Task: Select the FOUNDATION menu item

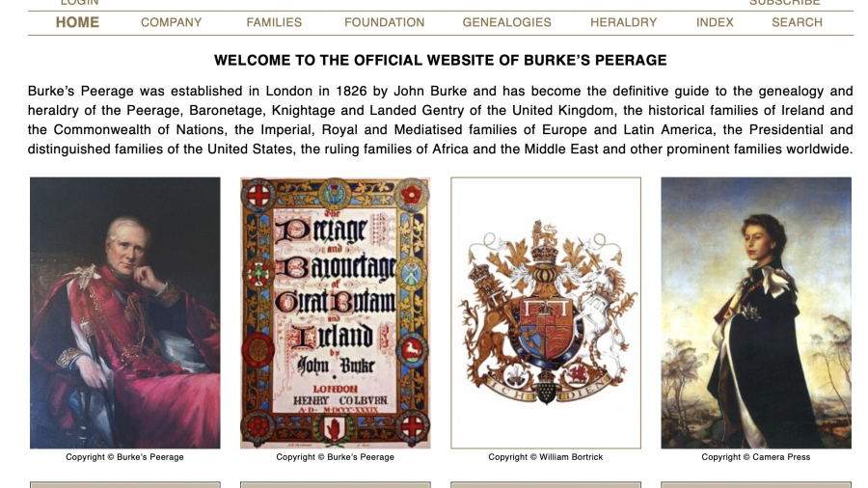Action: [384, 23]
